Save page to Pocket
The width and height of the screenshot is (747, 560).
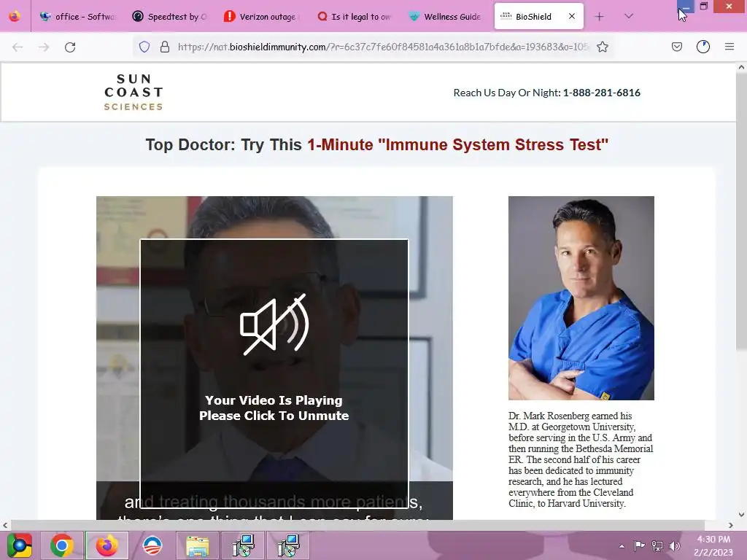676,47
